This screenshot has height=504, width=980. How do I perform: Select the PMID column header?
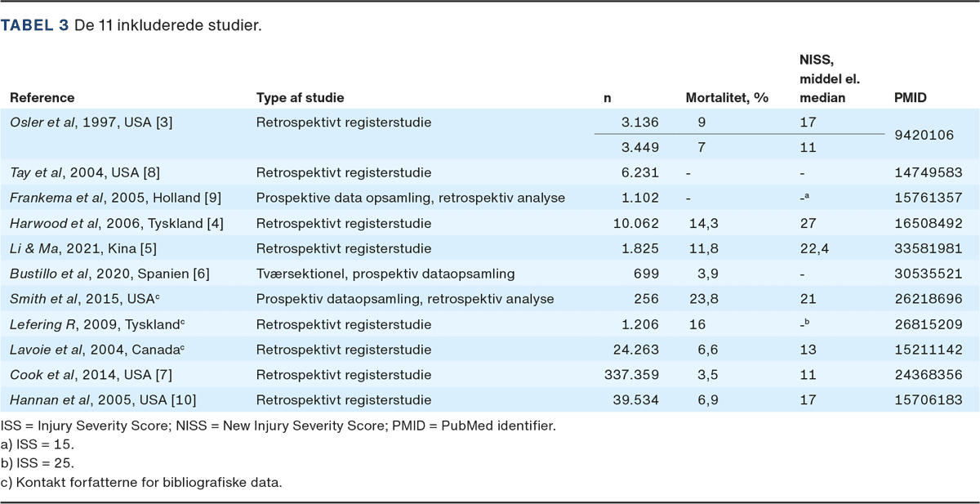coord(911,98)
